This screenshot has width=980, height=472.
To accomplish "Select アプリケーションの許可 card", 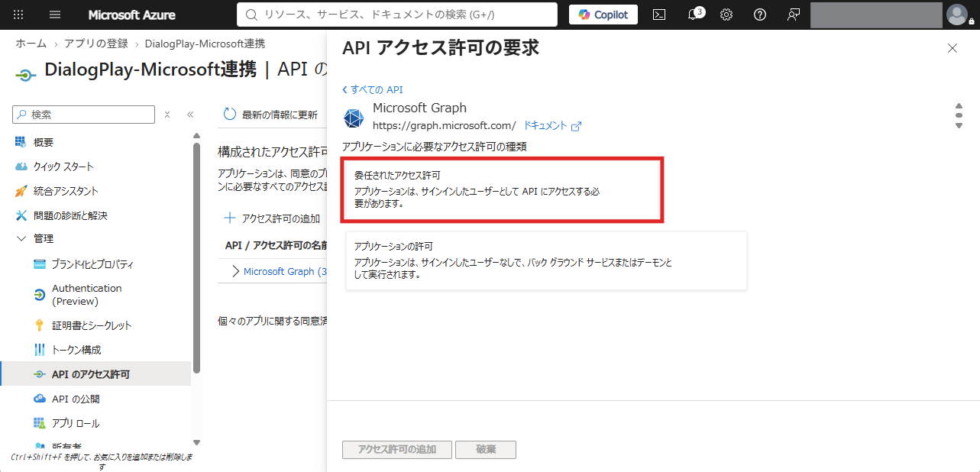I will point(546,260).
